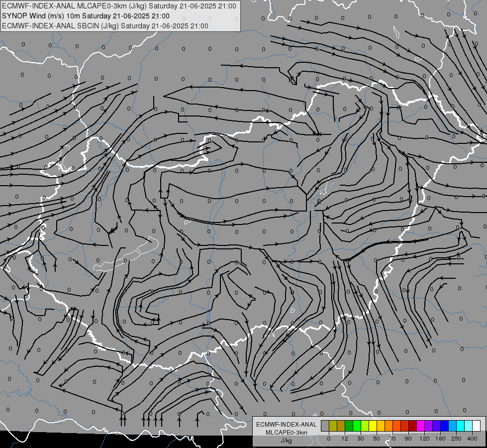Click the legend value 12
The image size is (487, 448).
[x=345, y=439]
